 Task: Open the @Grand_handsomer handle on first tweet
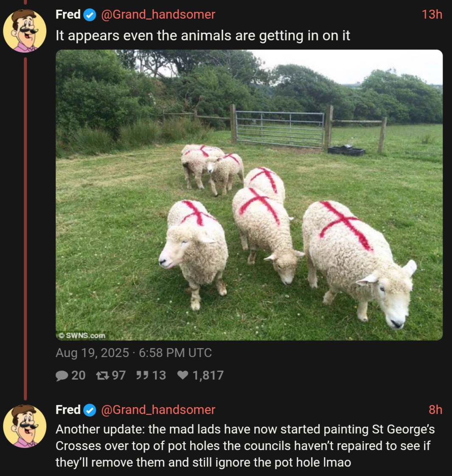click(158, 14)
